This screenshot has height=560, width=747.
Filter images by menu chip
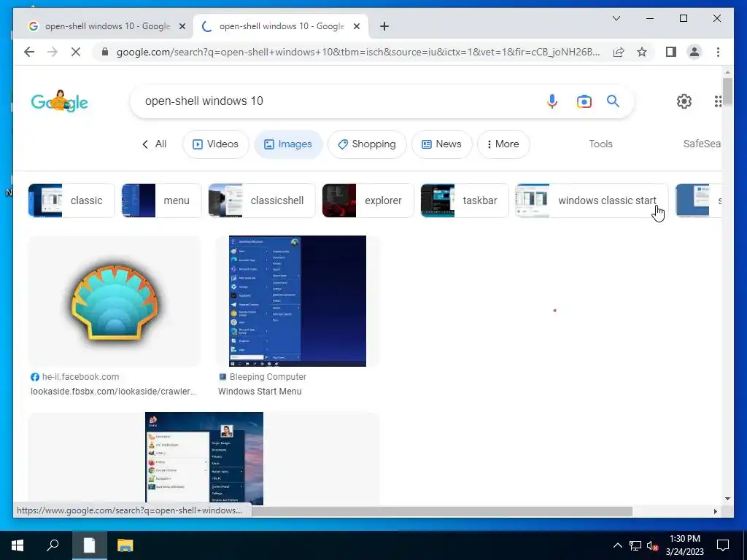pos(161,201)
